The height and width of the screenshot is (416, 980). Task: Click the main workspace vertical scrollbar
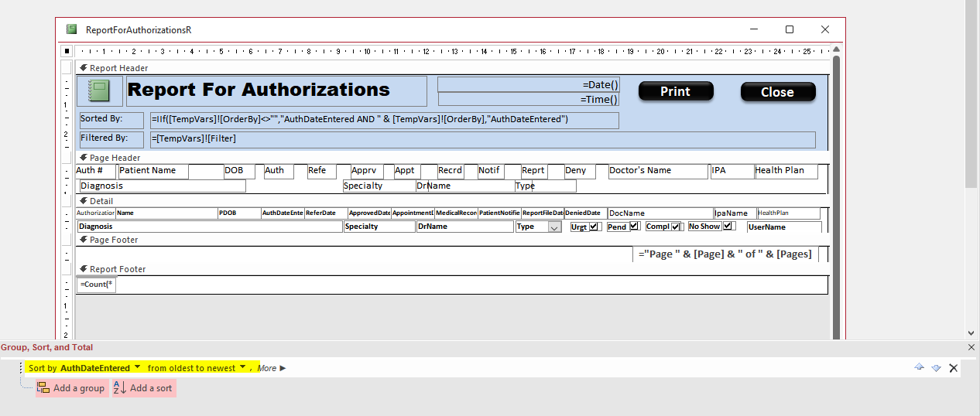(972, 93)
